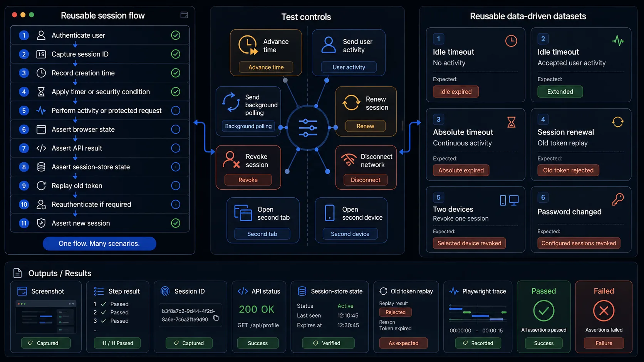Click the Extended expected badge

(560, 92)
